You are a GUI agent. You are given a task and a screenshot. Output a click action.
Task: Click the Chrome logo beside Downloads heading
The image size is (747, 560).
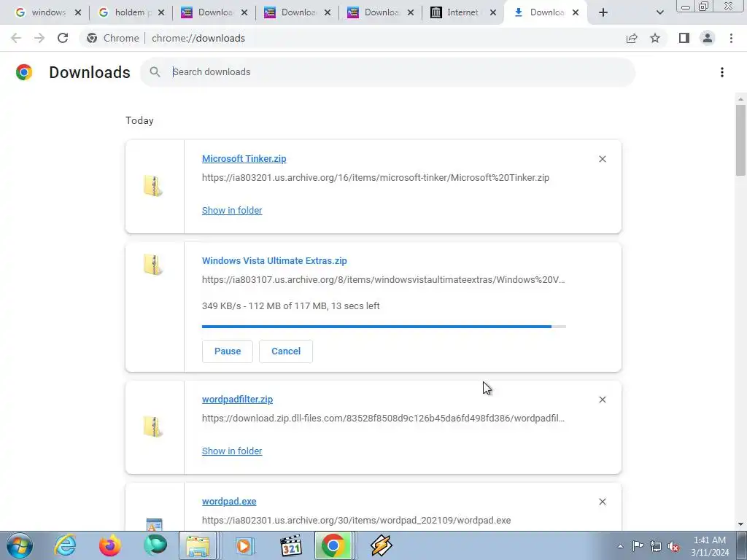(x=24, y=72)
